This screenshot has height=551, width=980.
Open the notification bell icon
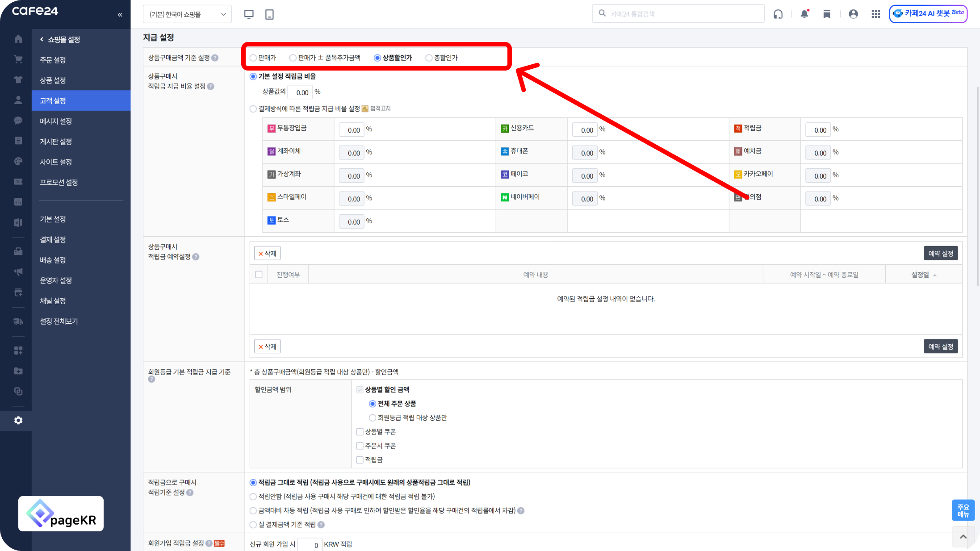click(x=804, y=14)
